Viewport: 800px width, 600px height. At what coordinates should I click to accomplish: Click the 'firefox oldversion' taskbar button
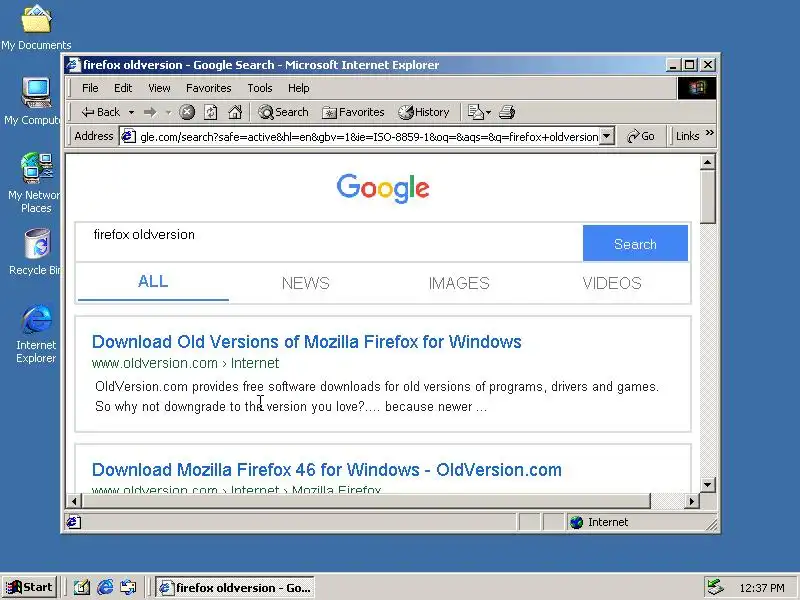tap(235, 587)
